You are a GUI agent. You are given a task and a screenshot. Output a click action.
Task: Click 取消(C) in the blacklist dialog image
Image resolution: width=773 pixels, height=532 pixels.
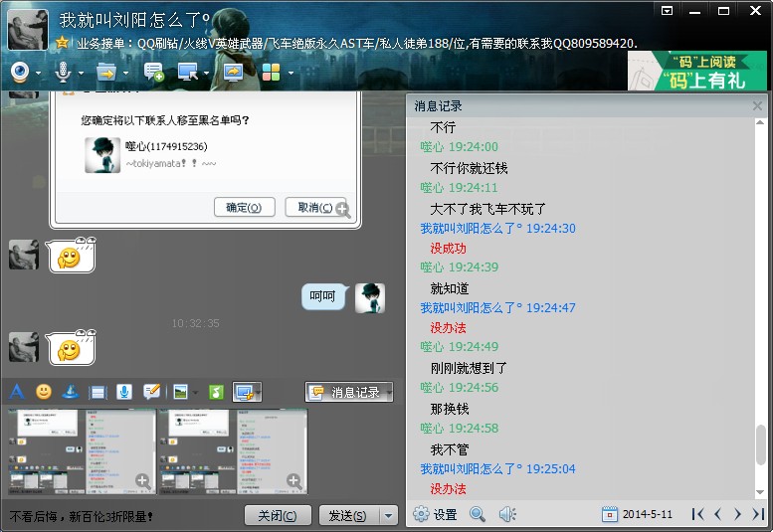coord(314,208)
